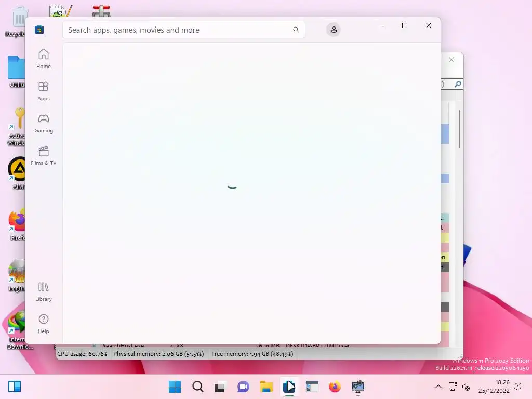Open taskbar Search
Screen dimensions: 532x399
(x=198, y=387)
